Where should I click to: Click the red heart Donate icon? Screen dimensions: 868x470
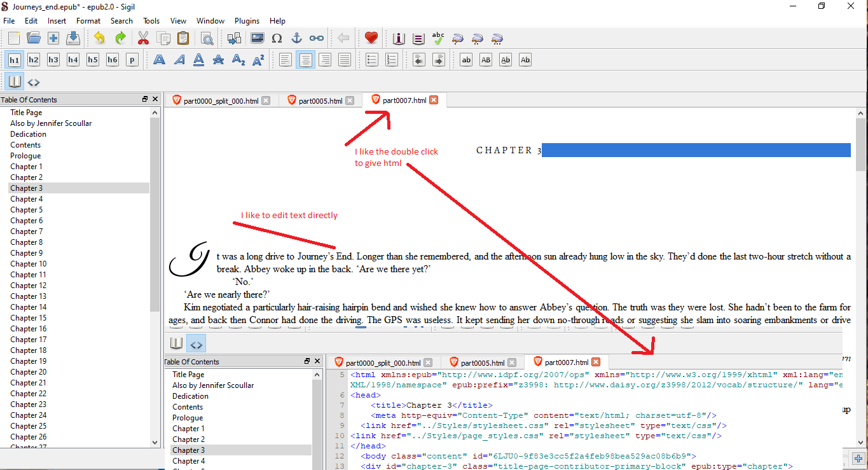pyautogui.click(x=371, y=38)
